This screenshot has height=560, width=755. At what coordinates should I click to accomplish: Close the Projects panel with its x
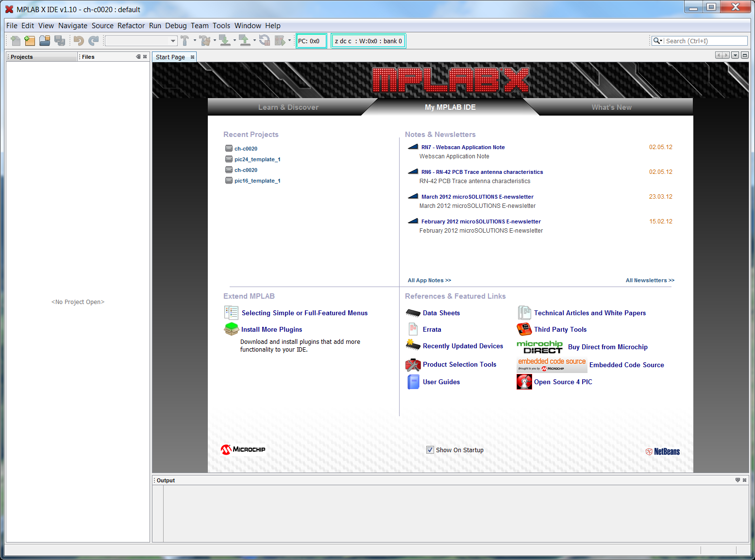pos(145,57)
